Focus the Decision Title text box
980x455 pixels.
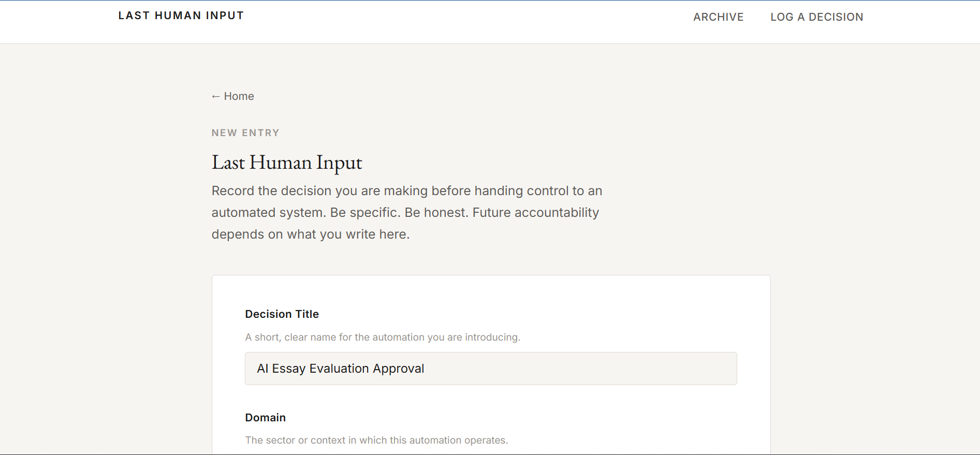[x=491, y=369]
